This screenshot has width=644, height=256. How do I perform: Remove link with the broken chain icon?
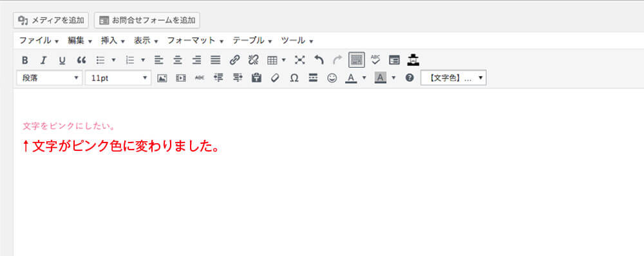(253, 60)
